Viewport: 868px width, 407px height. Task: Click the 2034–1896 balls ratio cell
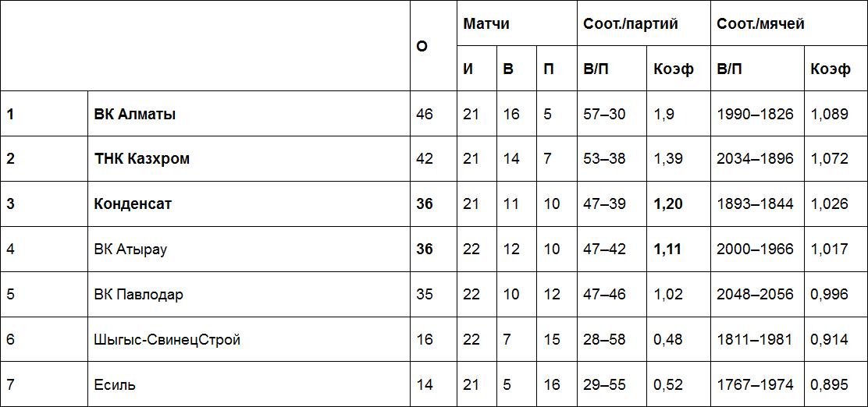point(755,159)
